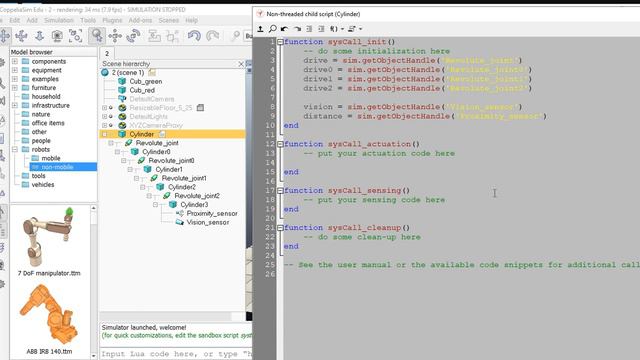The image size is (640, 360).
Task: Undo last action in main toolbar
Action: tap(194, 36)
